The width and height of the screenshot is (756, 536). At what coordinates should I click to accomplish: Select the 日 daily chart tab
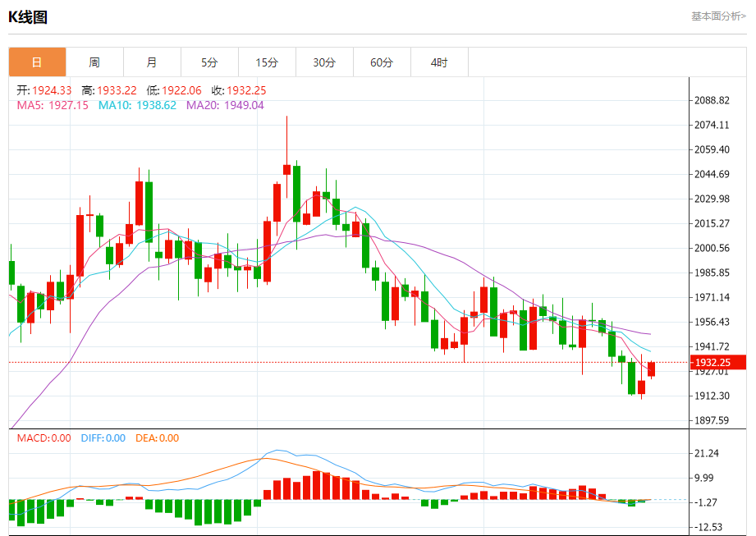pyautogui.click(x=37, y=62)
